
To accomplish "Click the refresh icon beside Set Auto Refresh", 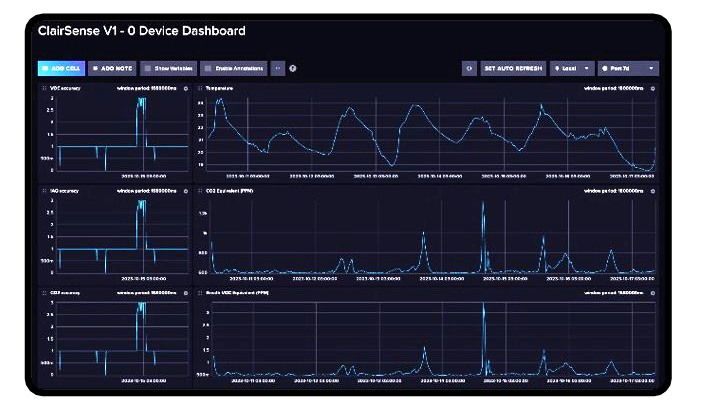I will tap(469, 68).
